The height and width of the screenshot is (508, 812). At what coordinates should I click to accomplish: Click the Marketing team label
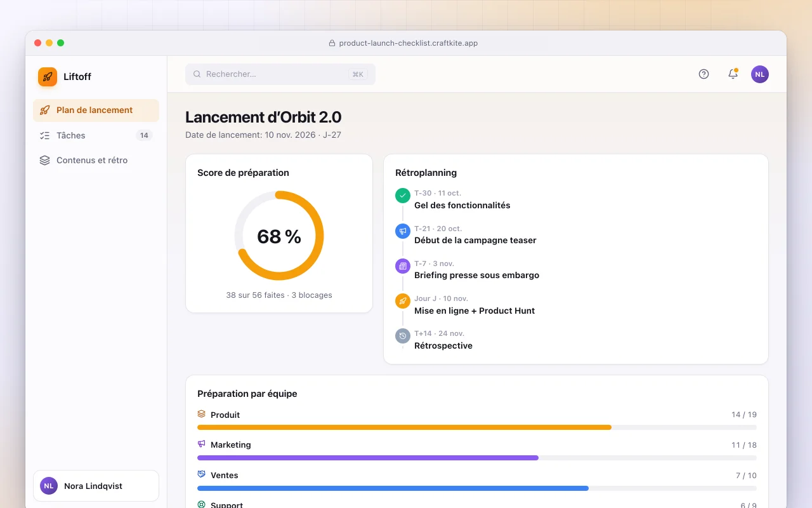coord(231,445)
